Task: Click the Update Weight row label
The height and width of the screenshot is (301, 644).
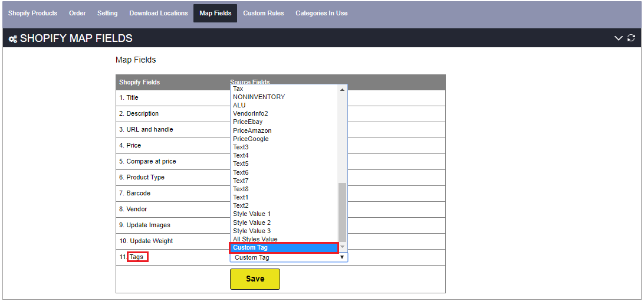Action: [146, 241]
